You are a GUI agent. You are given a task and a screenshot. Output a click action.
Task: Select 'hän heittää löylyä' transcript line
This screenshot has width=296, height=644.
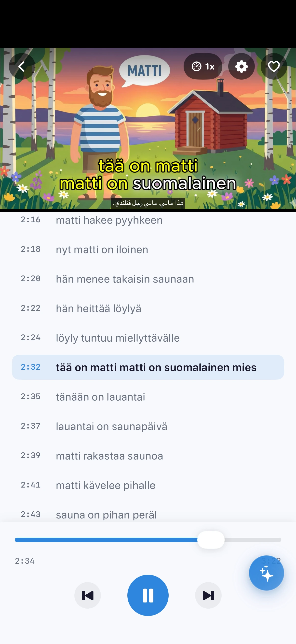[x=148, y=308]
